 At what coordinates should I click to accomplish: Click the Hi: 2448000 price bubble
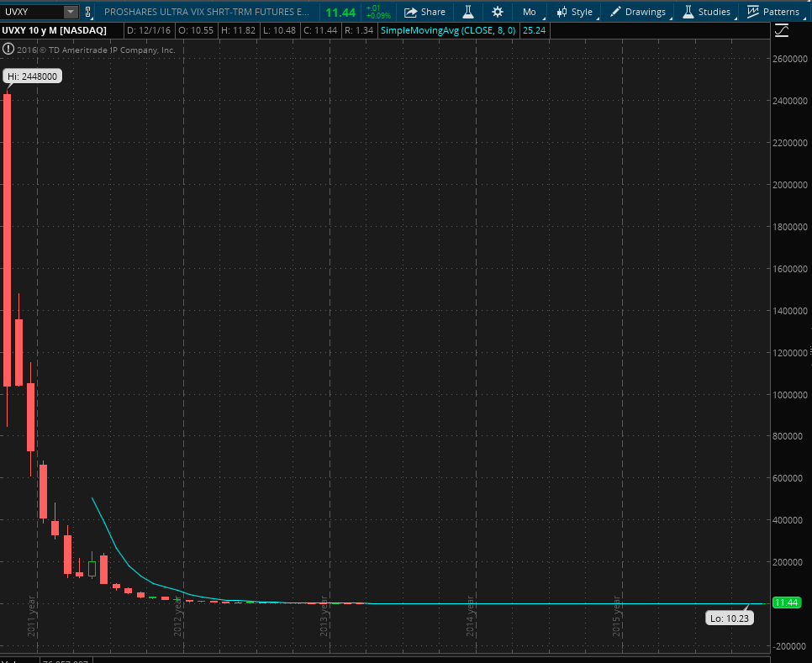coord(32,76)
